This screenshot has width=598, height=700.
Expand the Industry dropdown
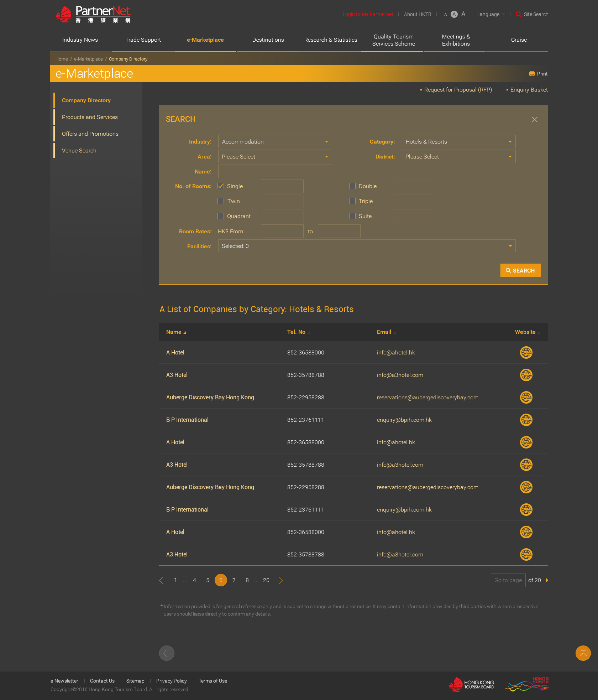click(275, 141)
